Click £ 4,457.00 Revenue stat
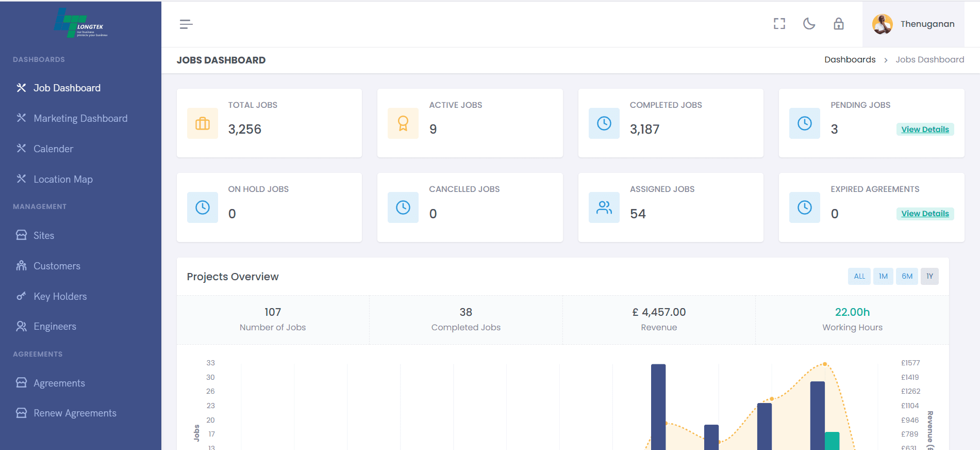980x450 pixels. [x=659, y=319]
